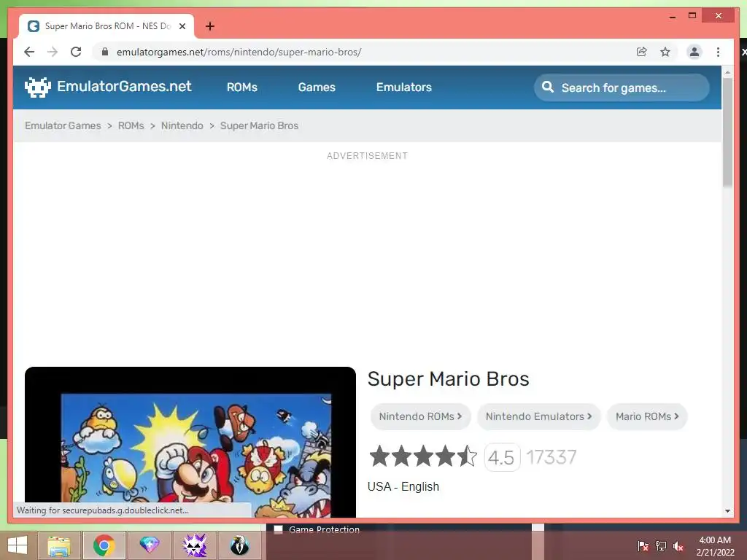Image resolution: width=747 pixels, height=560 pixels.
Task: Open the Emulators navigation menu
Action: (404, 87)
